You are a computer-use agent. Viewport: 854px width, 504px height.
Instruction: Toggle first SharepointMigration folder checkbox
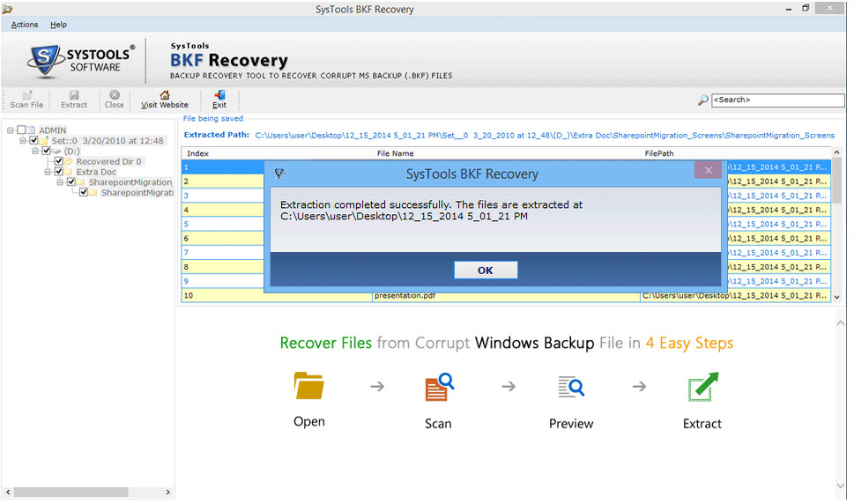71,182
